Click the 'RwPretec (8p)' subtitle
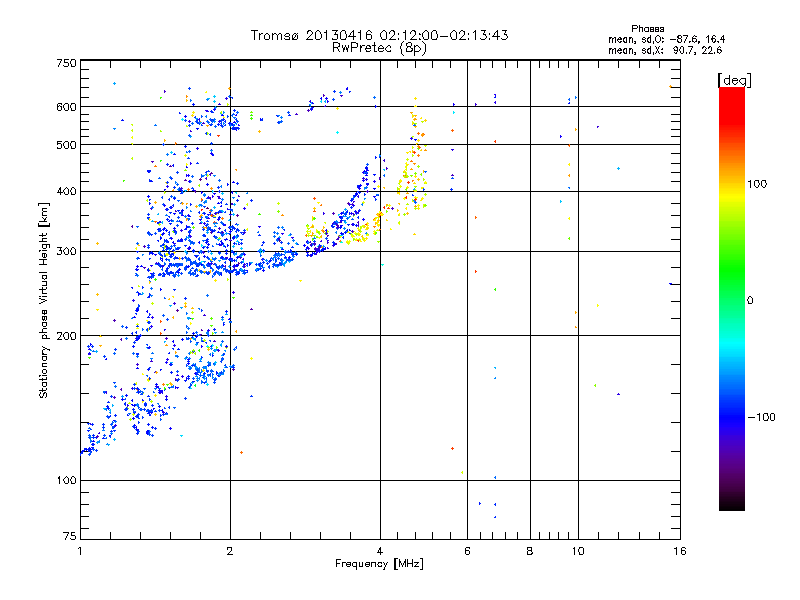 (379, 48)
